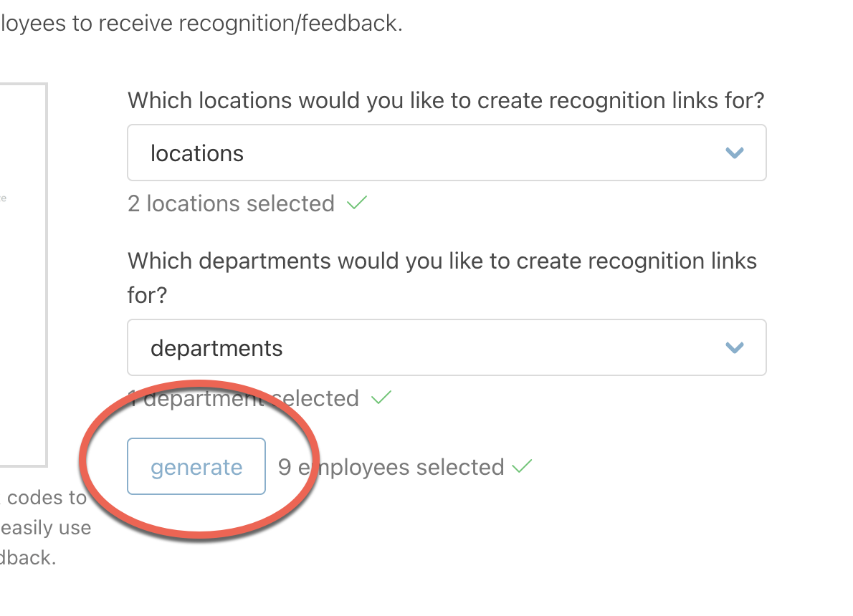
Task: Expand the locations dropdown chevron
Action: (735, 153)
